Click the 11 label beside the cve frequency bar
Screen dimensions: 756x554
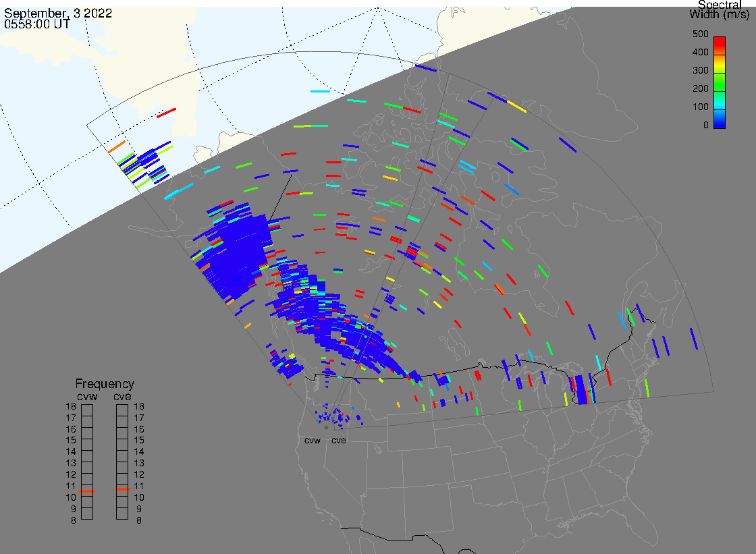139,486
